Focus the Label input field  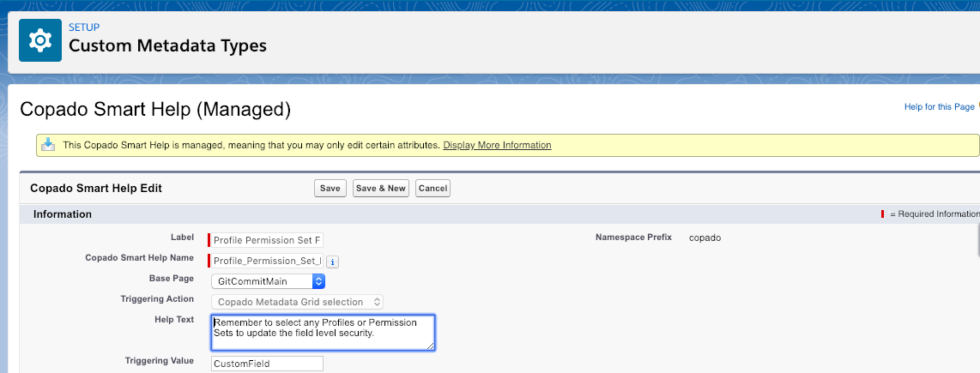tap(267, 240)
